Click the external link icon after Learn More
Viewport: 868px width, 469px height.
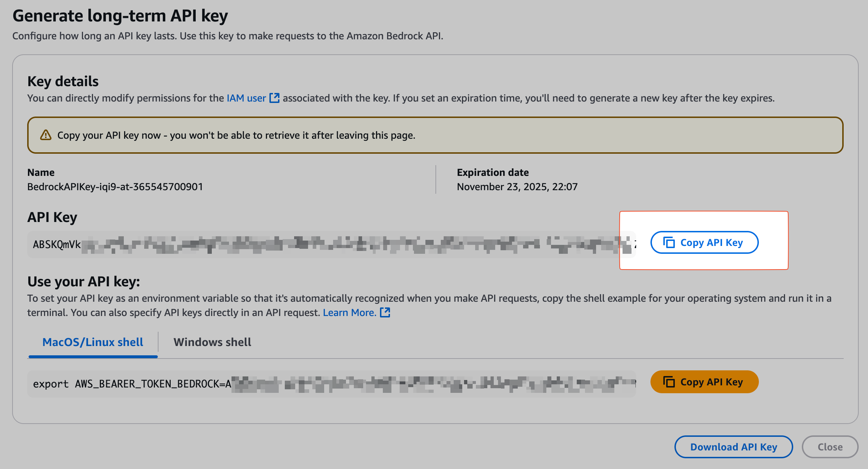pyautogui.click(x=386, y=312)
